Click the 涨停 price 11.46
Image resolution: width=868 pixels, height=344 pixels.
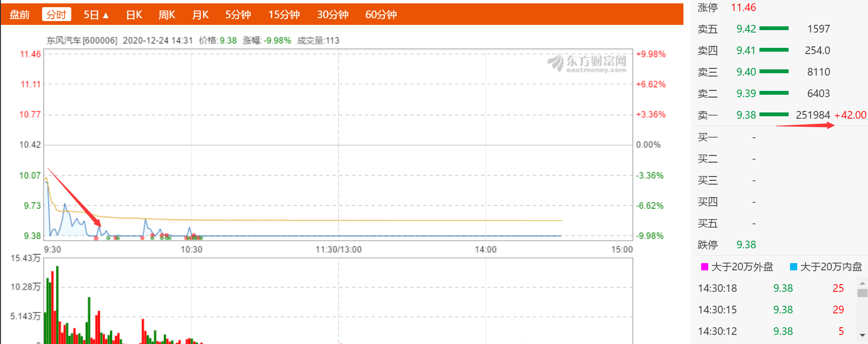tap(743, 7)
